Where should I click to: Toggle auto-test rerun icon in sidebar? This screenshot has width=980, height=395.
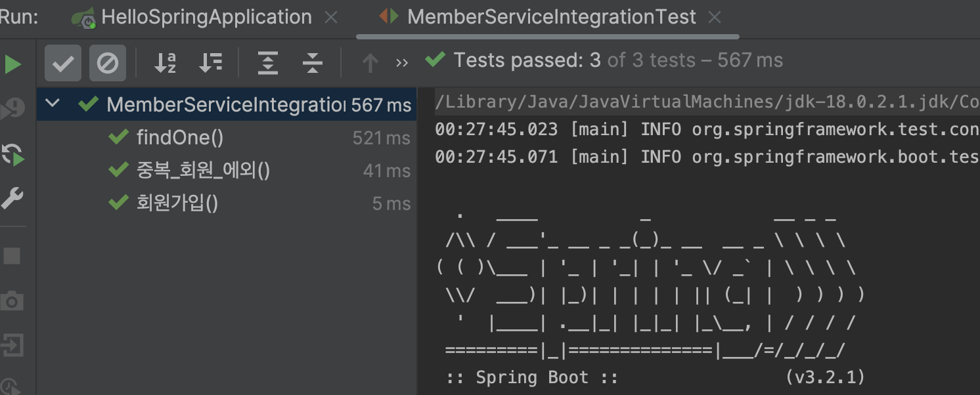12,154
